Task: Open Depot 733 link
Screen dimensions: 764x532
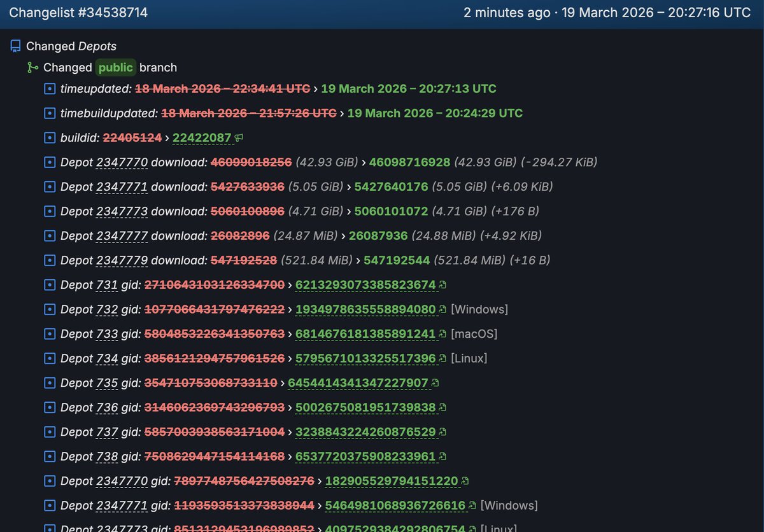Action: point(107,333)
